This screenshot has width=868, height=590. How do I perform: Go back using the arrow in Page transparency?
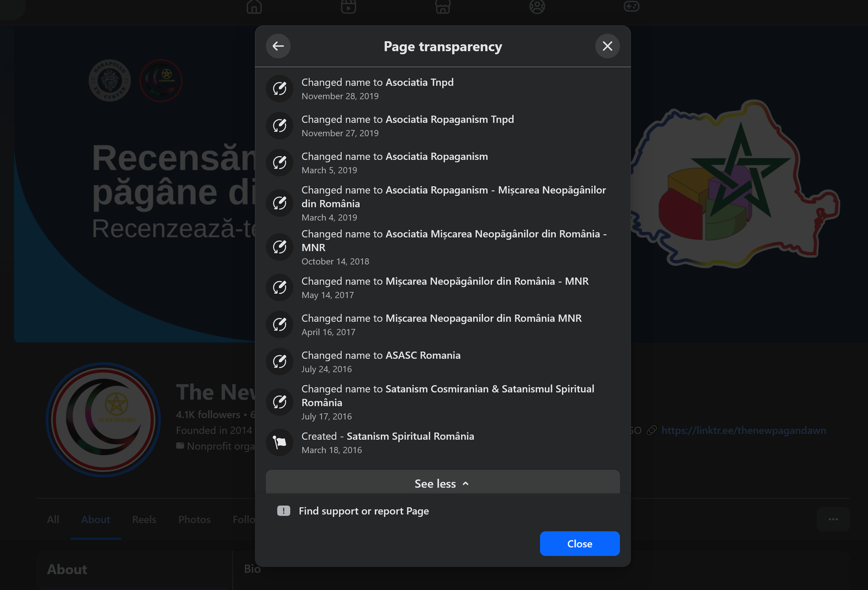pyautogui.click(x=278, y=46)
